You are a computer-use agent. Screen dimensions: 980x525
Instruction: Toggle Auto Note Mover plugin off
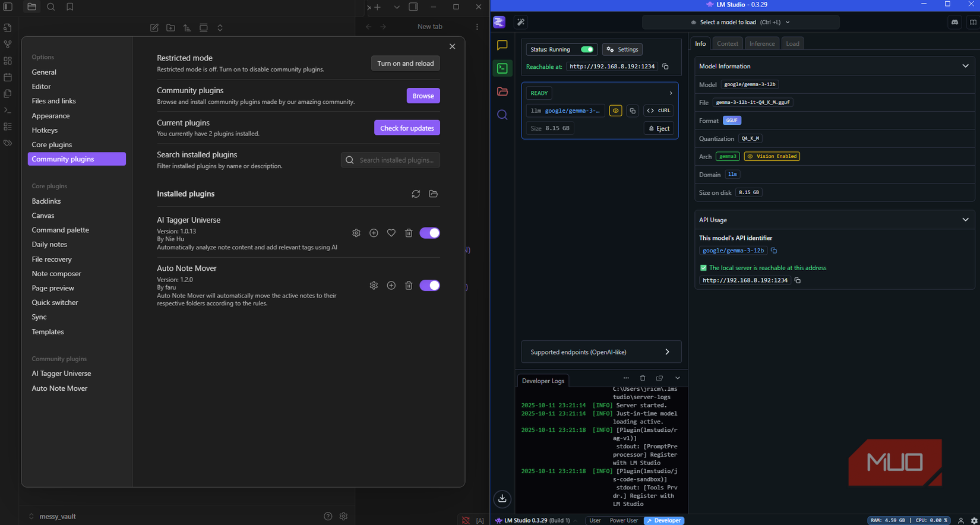[429, 286]
